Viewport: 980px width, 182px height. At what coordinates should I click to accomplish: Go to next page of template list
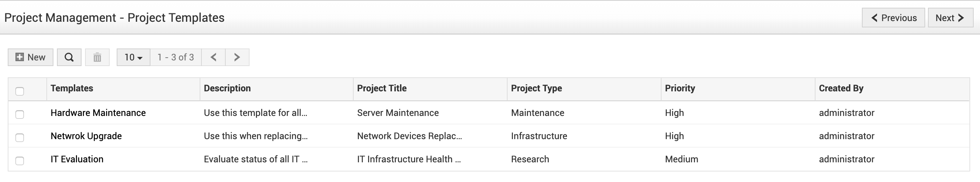point(237,57)
